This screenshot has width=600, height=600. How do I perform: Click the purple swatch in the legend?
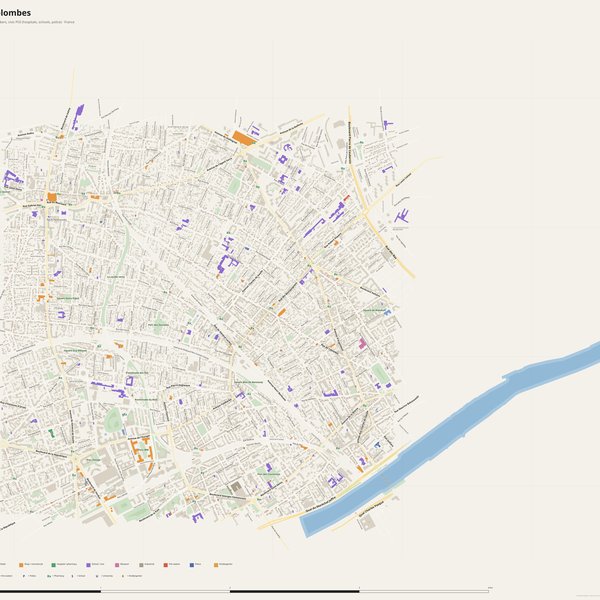(88, 565)
